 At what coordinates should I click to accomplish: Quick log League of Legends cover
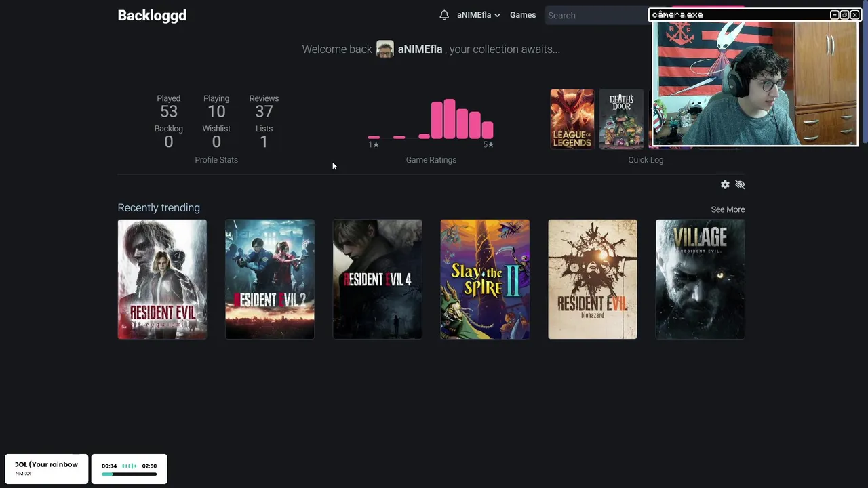(572, 119)
